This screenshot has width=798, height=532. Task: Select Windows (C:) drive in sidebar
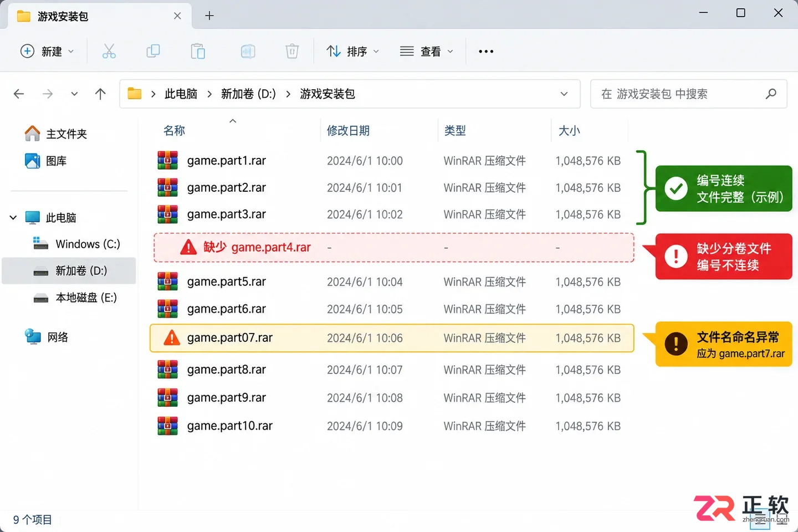pyautogui.click(x=76, y=244)
